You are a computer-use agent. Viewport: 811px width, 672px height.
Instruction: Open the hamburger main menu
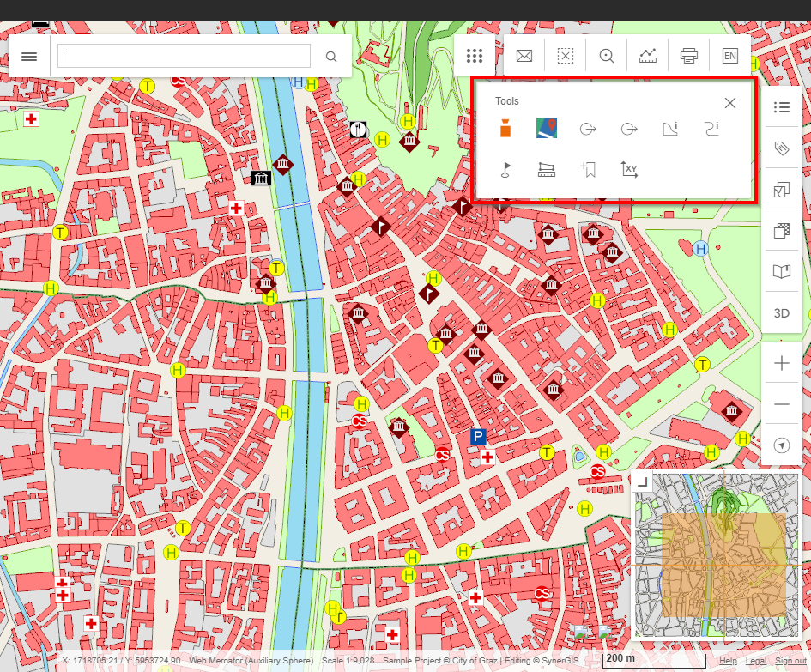29,57
